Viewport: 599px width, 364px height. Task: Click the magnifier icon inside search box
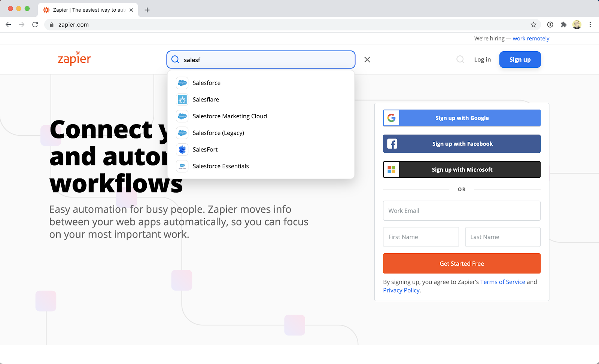[175, 59]
